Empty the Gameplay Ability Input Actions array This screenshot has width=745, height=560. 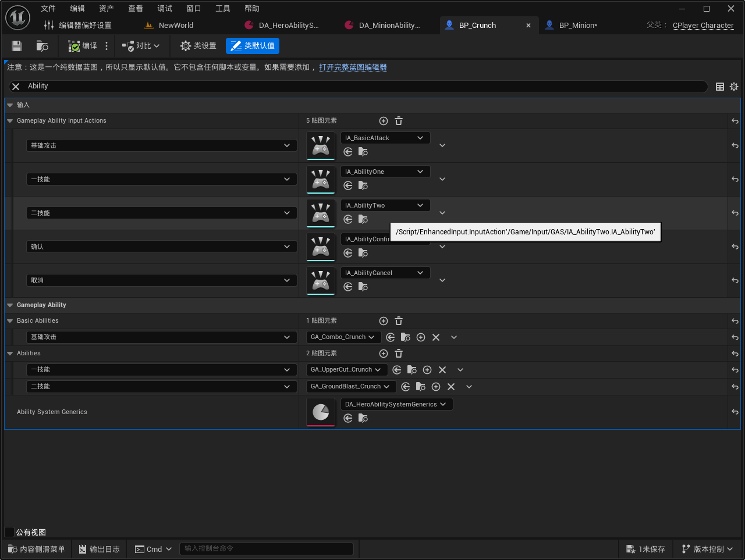[399, 121]
